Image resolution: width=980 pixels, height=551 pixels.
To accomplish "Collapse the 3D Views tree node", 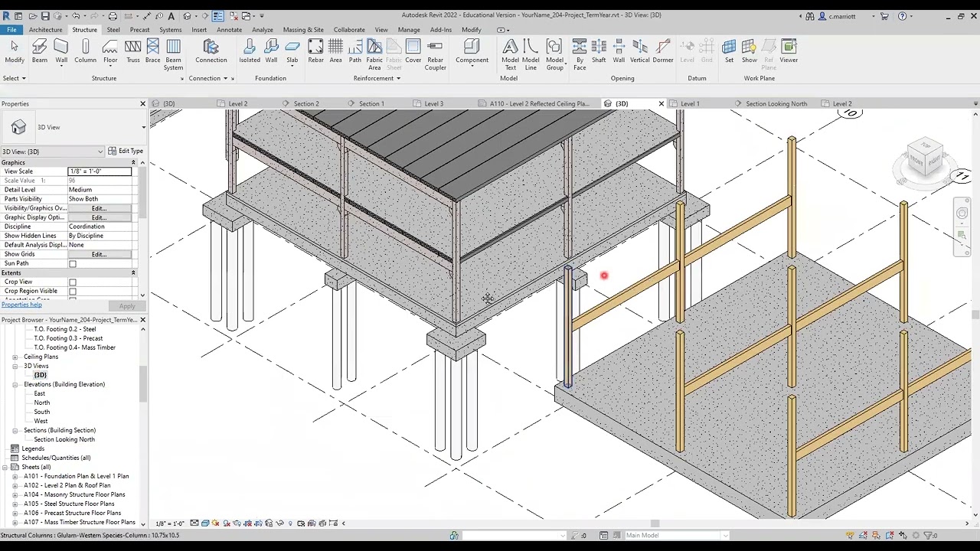I will coord(15,366).
